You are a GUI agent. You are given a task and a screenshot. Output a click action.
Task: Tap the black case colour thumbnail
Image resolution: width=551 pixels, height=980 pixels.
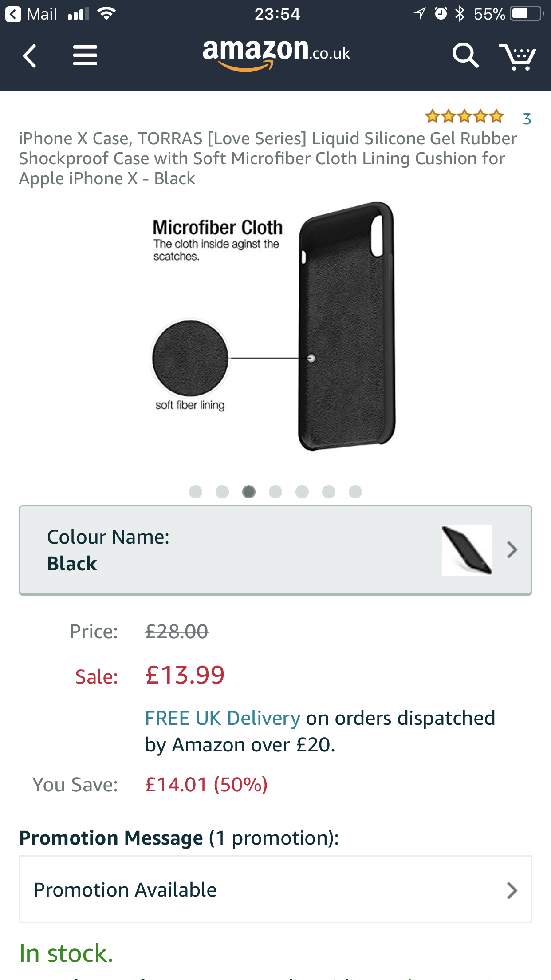(x=467, y=550)
